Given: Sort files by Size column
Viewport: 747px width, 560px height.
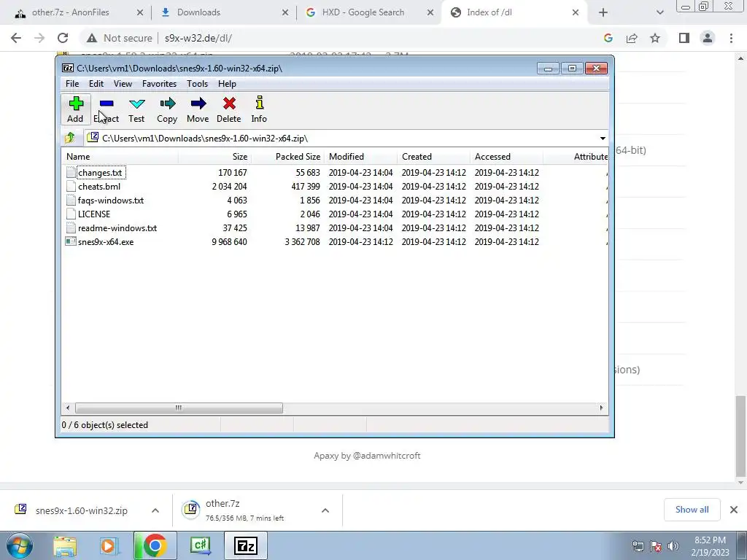Looking at the screenshot, I should (215, 157).
